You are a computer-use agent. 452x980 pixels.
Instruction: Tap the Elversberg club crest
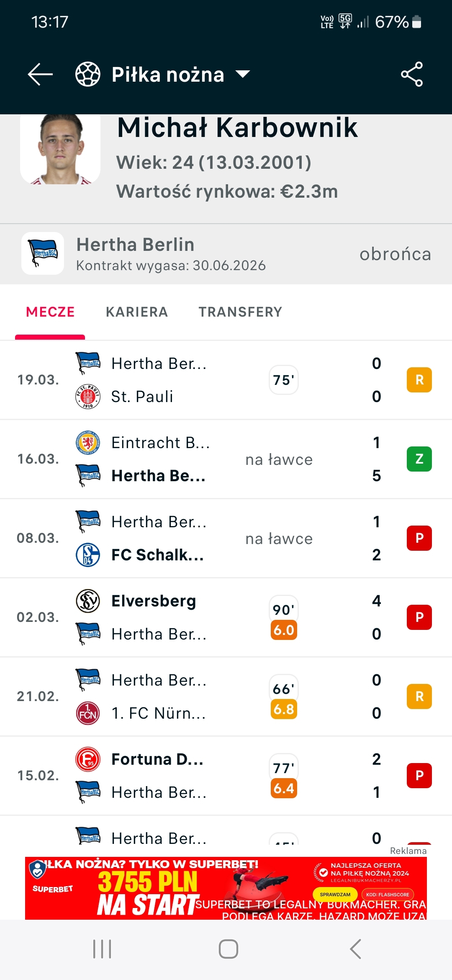coord(88,601)
